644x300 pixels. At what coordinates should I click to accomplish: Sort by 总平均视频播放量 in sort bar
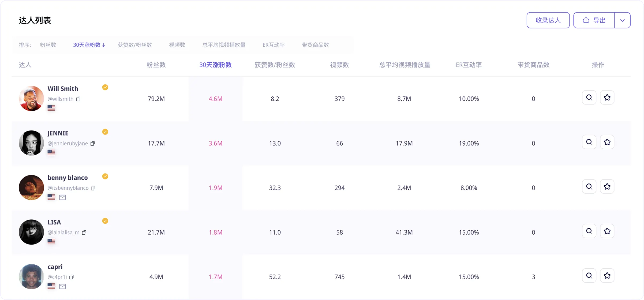(224, 45)
